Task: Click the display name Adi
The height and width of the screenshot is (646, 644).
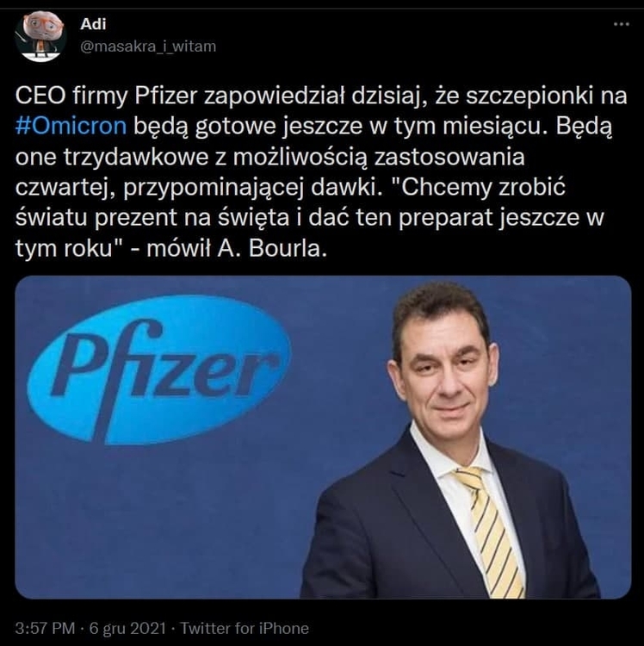Action: (93, 24)
